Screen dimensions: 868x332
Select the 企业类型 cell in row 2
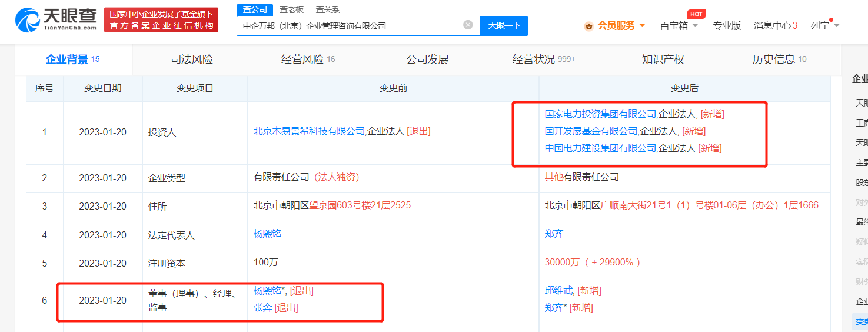195,178
